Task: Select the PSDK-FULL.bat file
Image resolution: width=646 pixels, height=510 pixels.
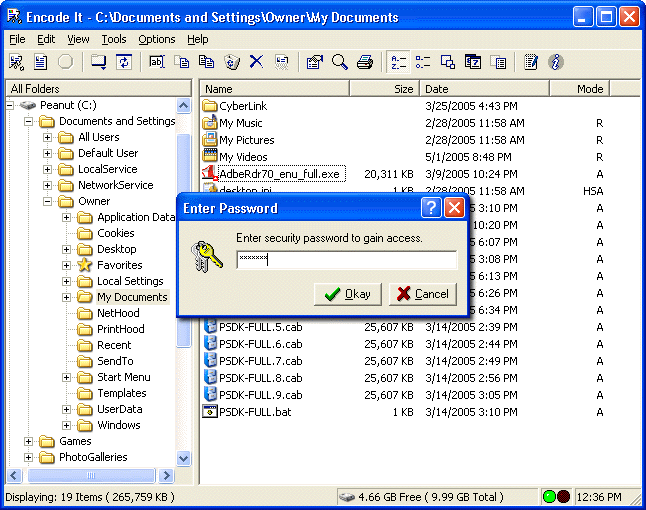Action: pos(258,411)
